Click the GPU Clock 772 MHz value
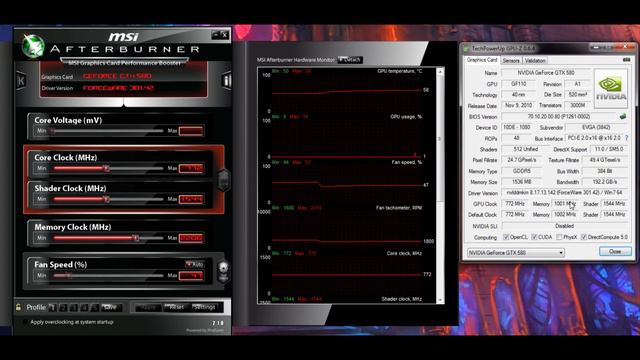Image resolution: width=640 pixels, height=360 pixels. (x=515, y=204)
